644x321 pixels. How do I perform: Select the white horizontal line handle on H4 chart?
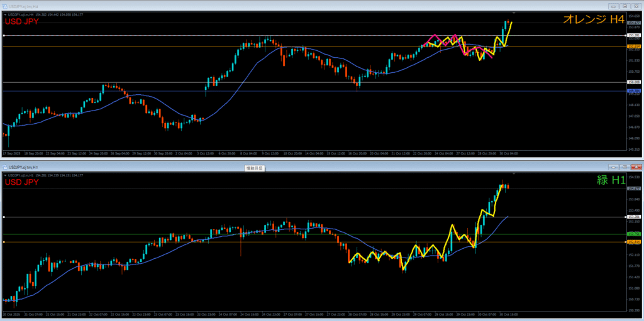tap(4, 36)
